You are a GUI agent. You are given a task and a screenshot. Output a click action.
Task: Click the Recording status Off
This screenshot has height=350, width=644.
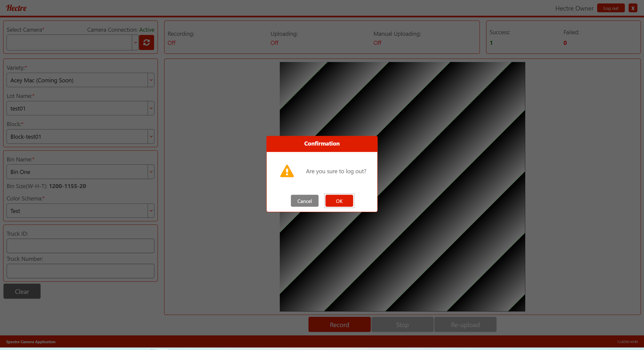pyautogui.click(x=172, y=43)
